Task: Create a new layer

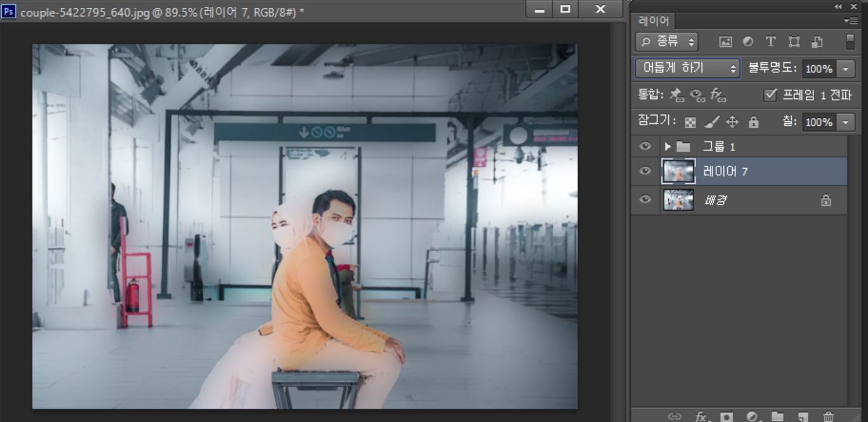Action: tap(803, 416)
